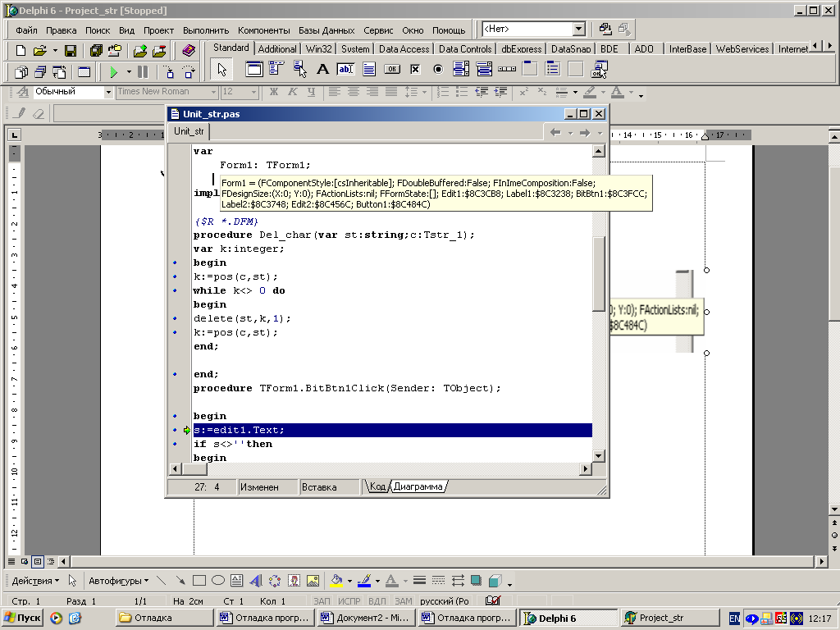Click the Open Project icon
This screenshot has width=840, height=630.
pos(115,51)
